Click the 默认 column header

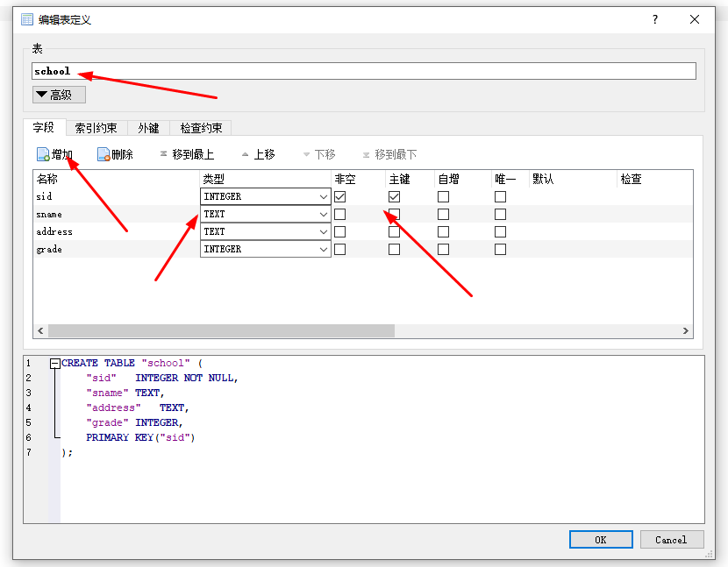point(573,179)
